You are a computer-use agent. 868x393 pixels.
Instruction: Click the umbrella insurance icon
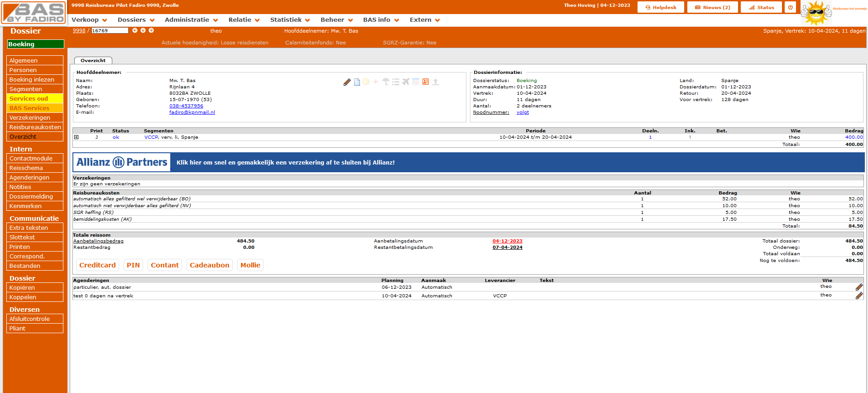coord(385,82)
